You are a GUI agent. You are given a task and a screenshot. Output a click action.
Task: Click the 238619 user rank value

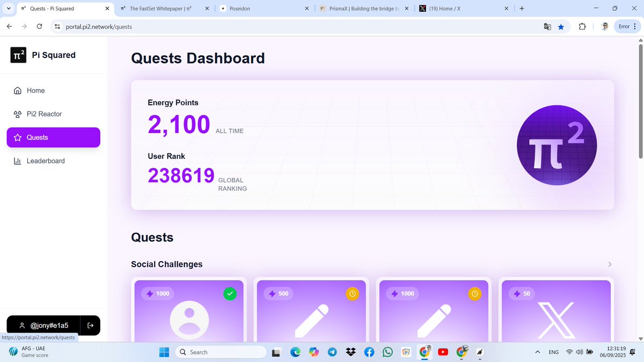click(181, 175)
